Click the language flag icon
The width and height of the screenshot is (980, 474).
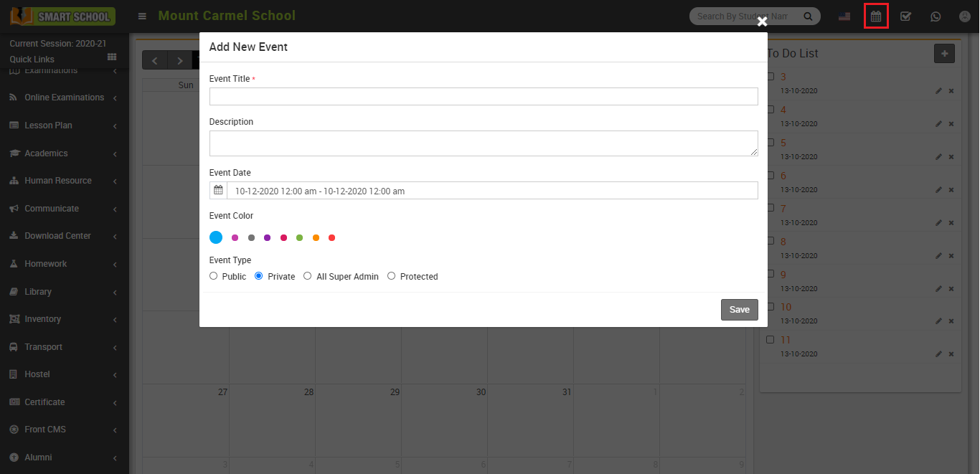click(844, 16)
